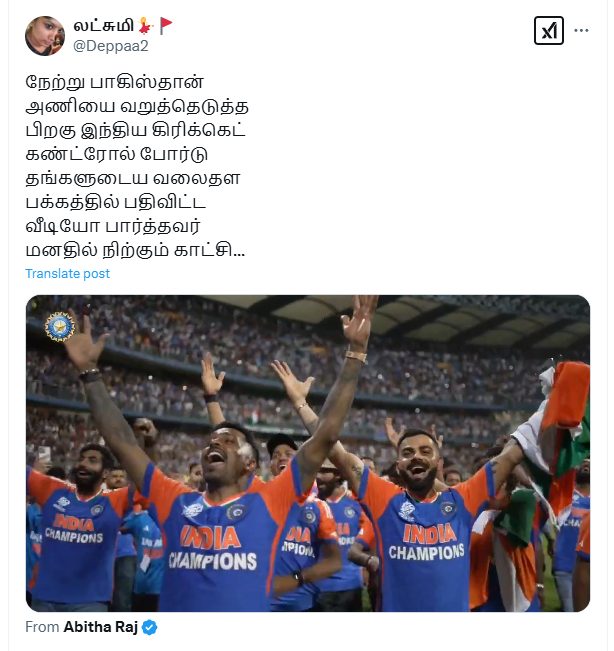
Task: Open the லட்சுமி display name profile link
Action: pyautogui.click(x=103, y=26)
